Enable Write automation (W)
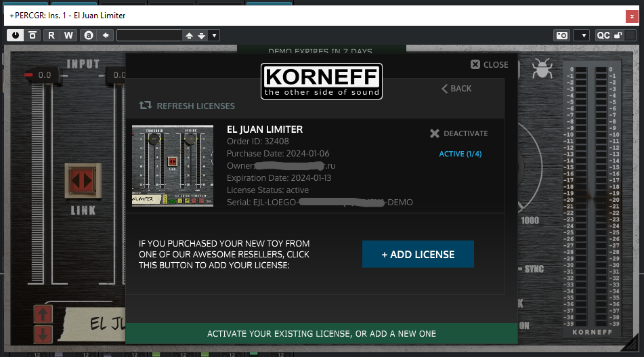The width and height of the screenshot is (644, 357). (68, 35)
